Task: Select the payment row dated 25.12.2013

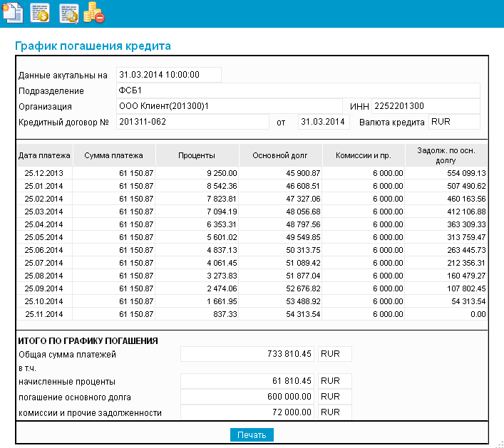Action: click(x=44, y=173)
